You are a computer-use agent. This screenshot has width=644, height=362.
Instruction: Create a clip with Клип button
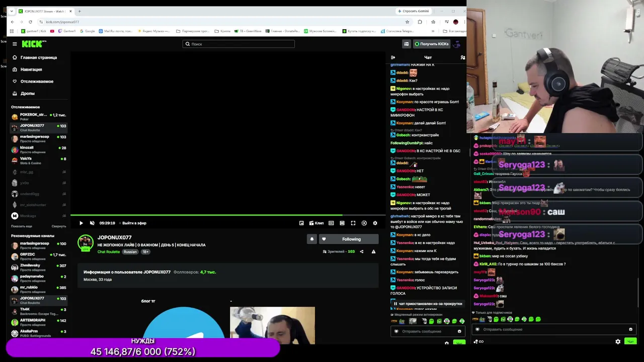click(316, 223)
